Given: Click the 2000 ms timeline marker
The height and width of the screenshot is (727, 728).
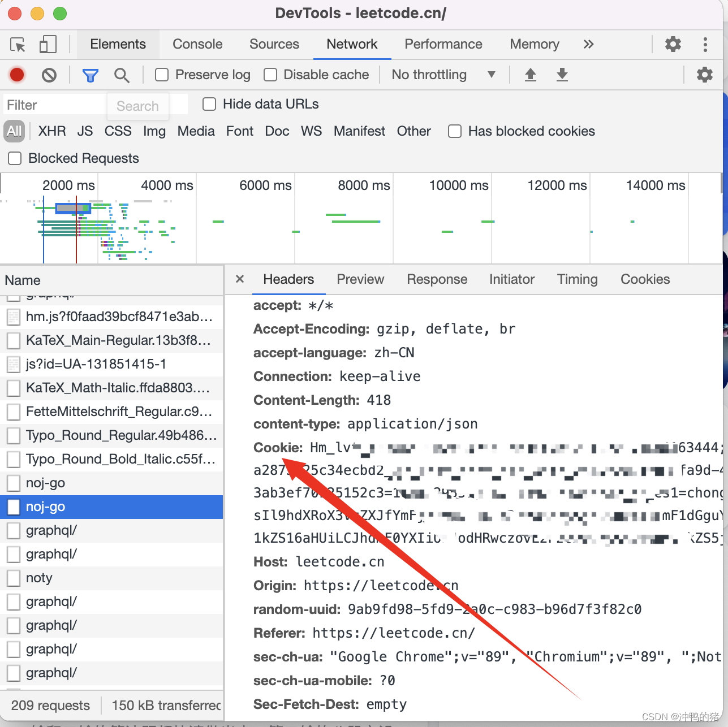Looking at the screenshot, I should coord(68,185).
